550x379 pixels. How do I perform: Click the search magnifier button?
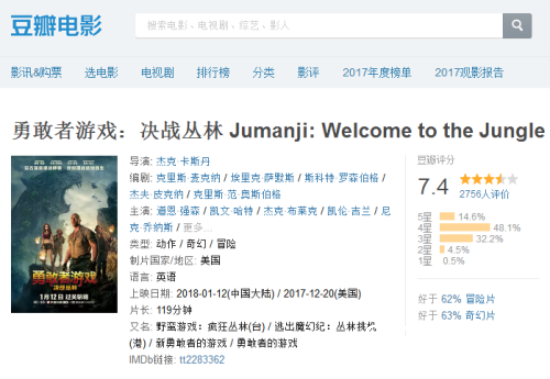click(x=517, y=26)
